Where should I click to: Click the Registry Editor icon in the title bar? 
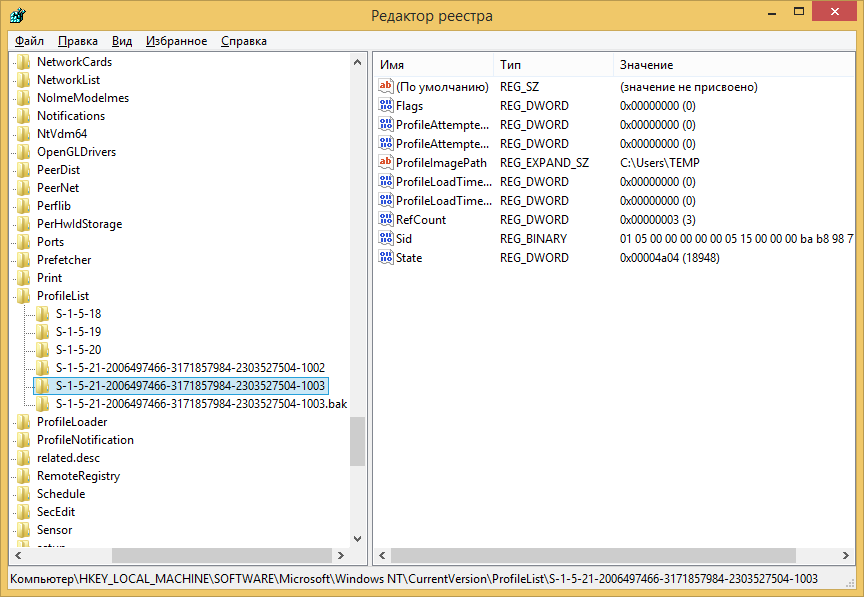[x=17, y=15]
